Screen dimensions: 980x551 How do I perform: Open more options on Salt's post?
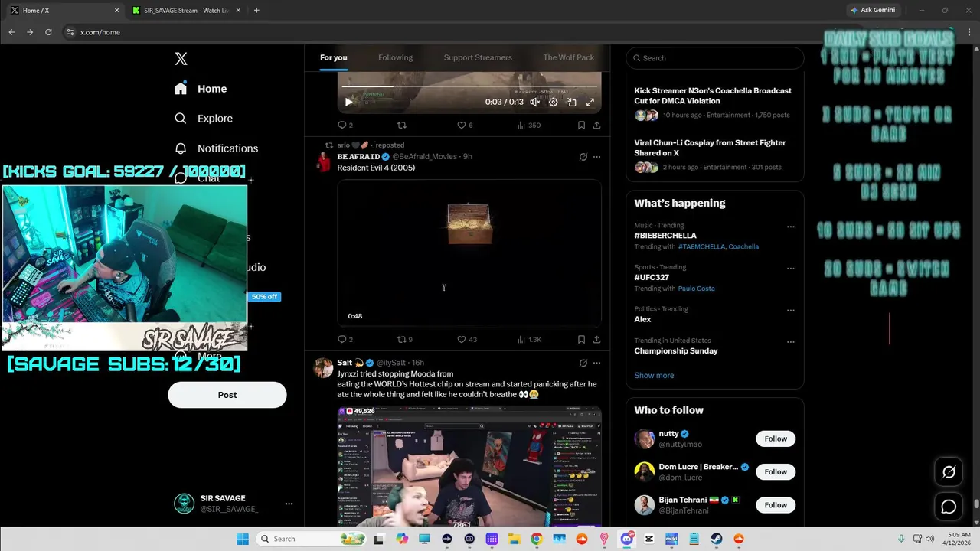(596, 363)
